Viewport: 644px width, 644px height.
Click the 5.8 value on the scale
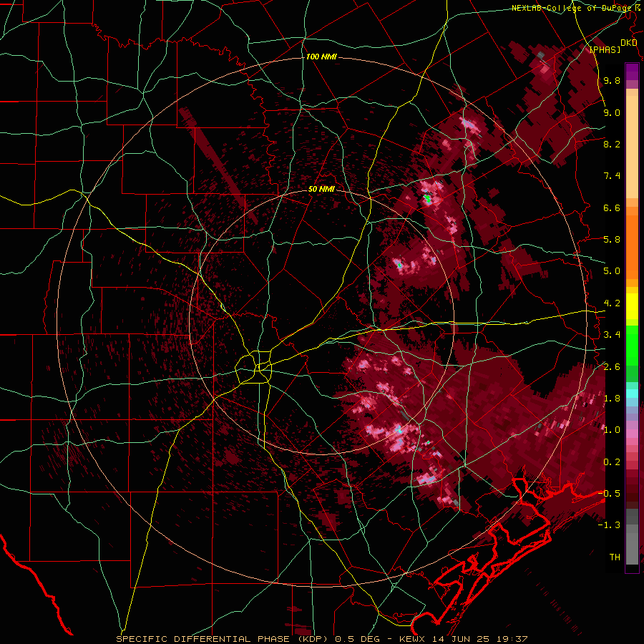[612, 240]
